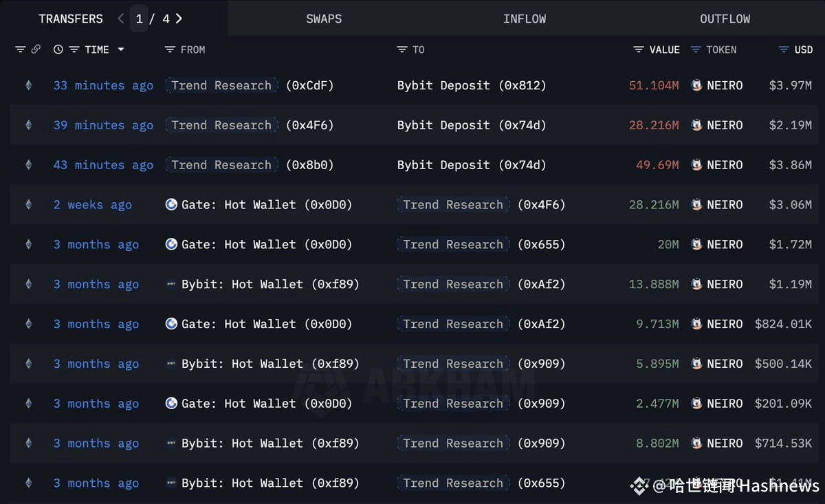Screen dimensions: 825x504
Task: Go to previous transfers page arrow
Action: (x=121, y=19)
